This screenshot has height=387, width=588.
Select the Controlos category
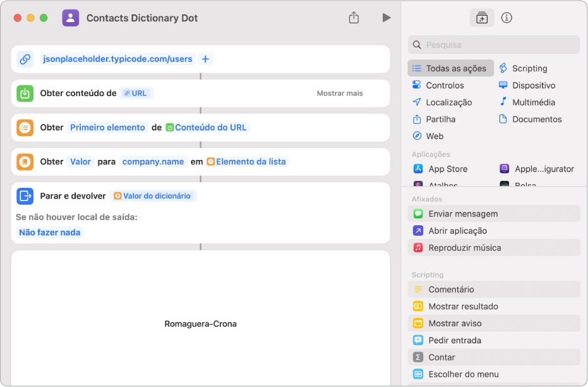[x=438, y=85]
